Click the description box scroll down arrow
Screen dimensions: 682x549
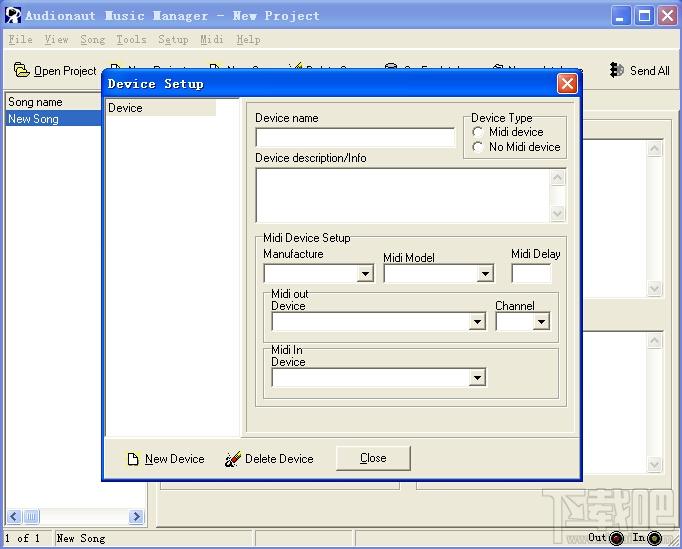tap(558, 214)
